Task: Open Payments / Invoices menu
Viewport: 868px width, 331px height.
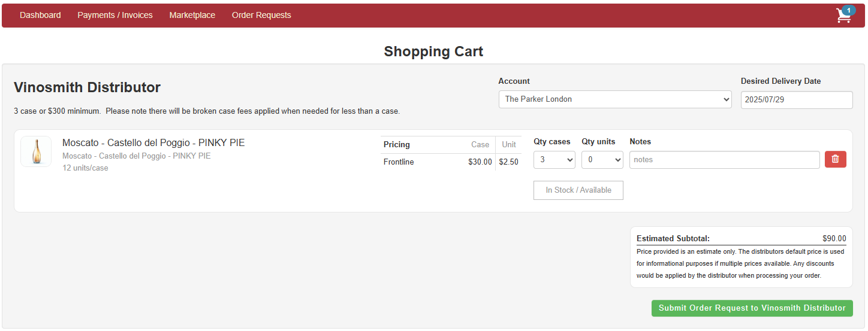Action: coord(115,15)
